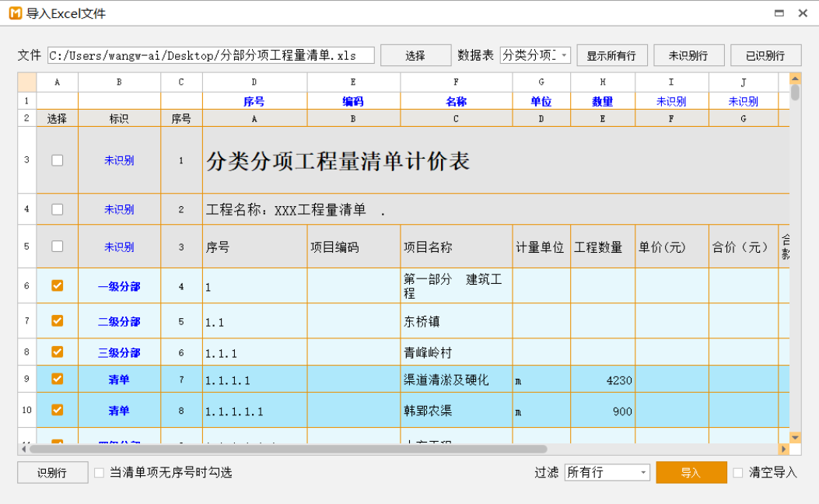
Task: Click the 选择 file button
Action: tap(415, 55)
